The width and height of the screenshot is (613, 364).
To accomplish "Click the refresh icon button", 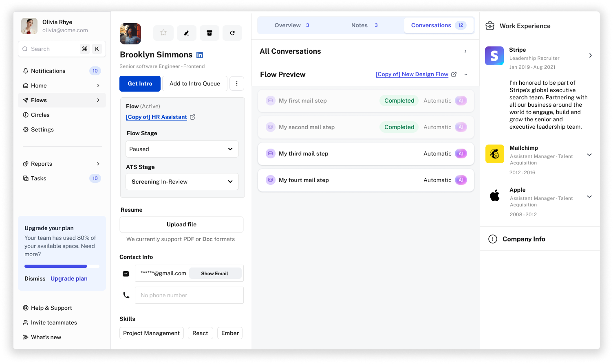I will pos(232,33).
